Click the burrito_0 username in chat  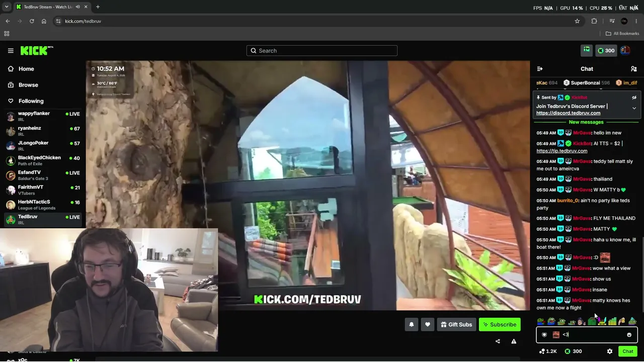pyautogui.click(x=568, y=201)
